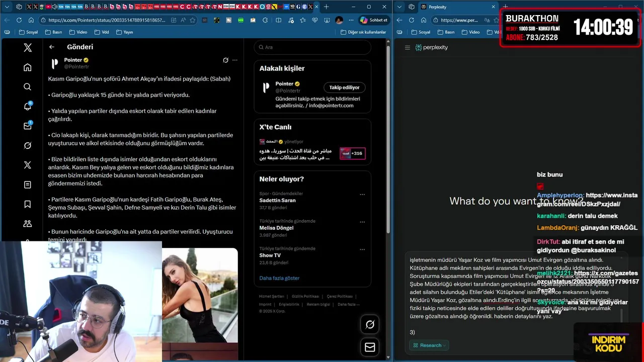This screenshot has width=644, height=362.
Task: Open Vdd bookmarks folder
Action: [101, 32]
